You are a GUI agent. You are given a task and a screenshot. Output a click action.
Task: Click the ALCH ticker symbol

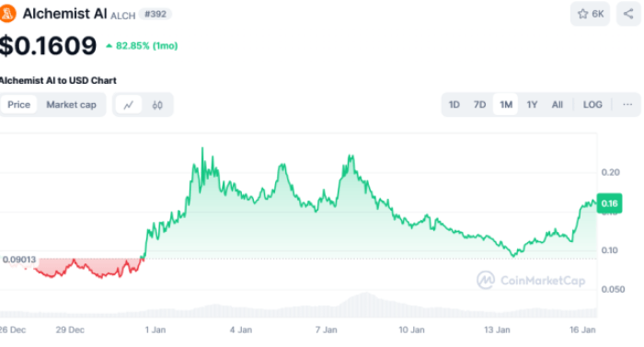pyautogui.click(x=122, y=16)
